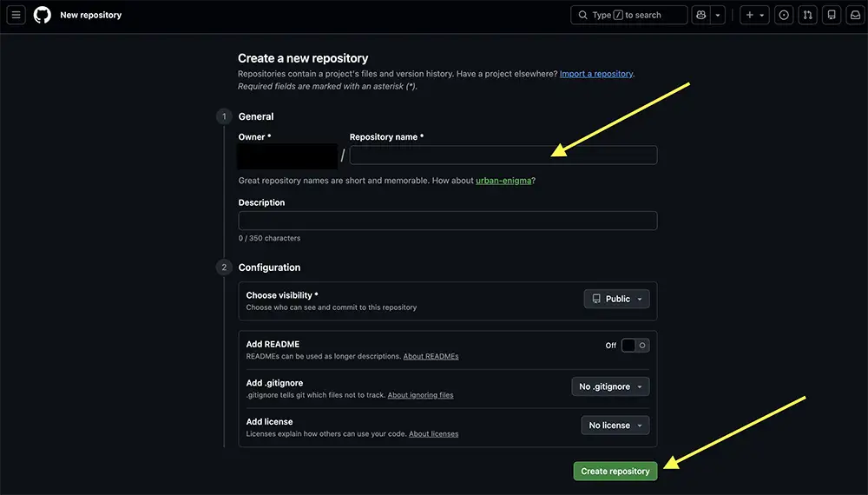The width and height of the screenshot is (868, 495).
Task: Open the hamburger navigation menu
Action: tap(16, 15)
